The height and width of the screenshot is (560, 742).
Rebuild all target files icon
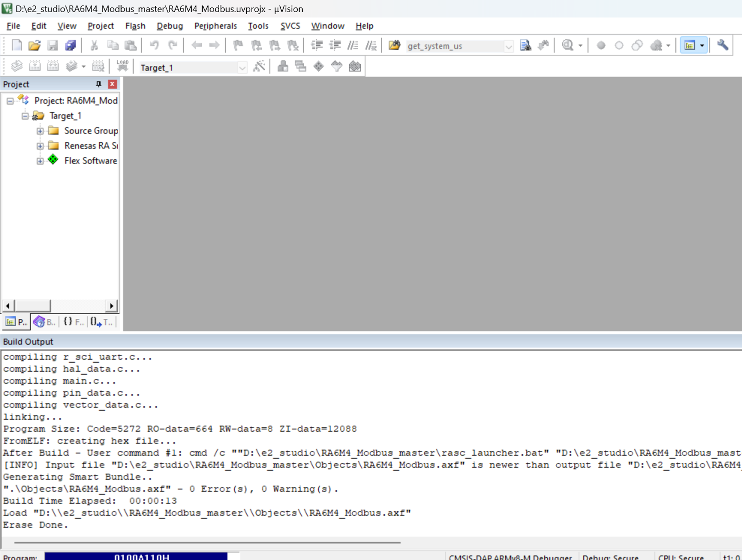(x=53, y=66)
